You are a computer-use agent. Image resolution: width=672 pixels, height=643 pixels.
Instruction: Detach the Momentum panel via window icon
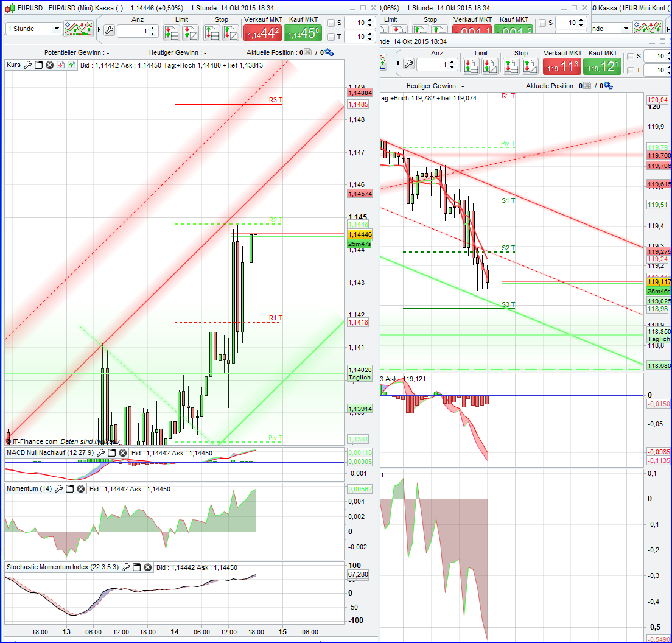click(x=69, y=490)
